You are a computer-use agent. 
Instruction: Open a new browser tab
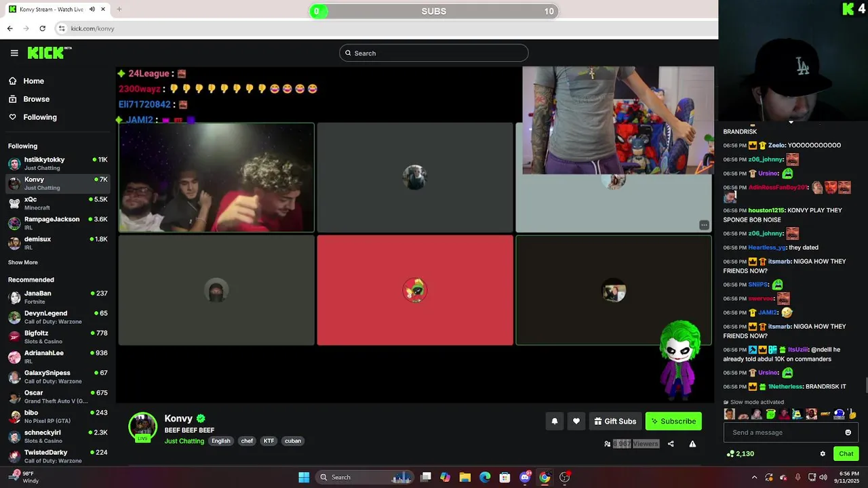click(x=119, y=9)
